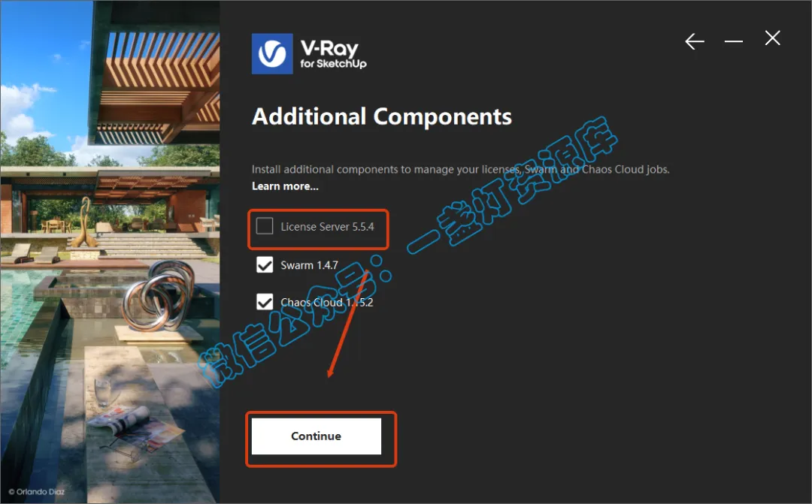This screenshot has width=812, height=504.
Task: Click the Swarm 1.4.7 label text
Action: point(309,265)
